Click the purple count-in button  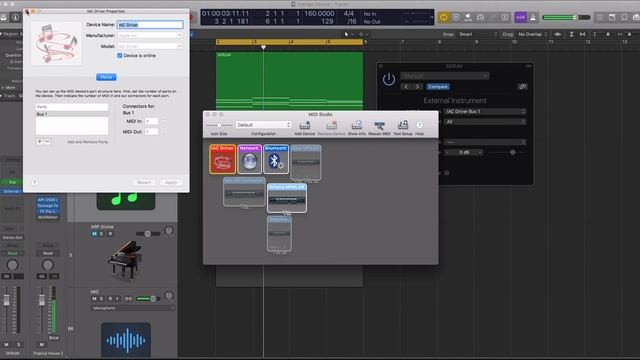pyautogui.click(x=520, y=17)
